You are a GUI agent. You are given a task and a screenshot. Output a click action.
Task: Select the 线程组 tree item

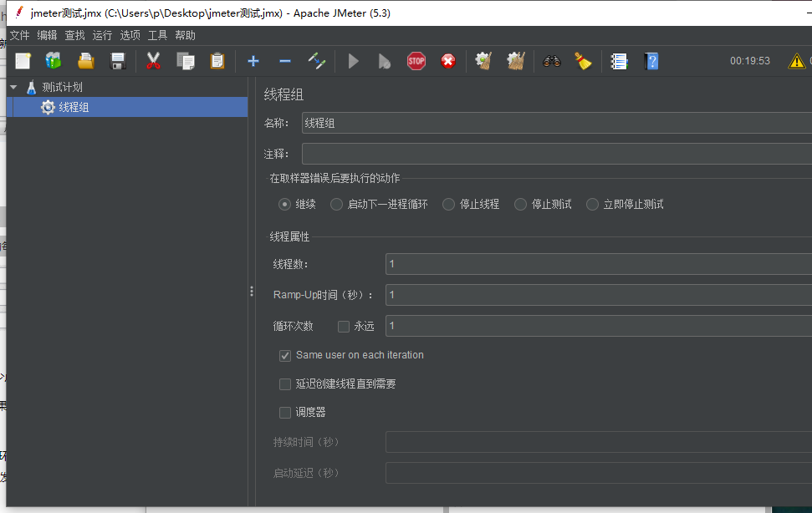74,107
